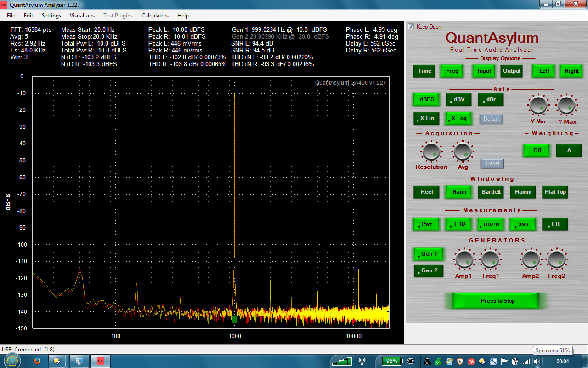Open the Settings menu

(51, 16)
